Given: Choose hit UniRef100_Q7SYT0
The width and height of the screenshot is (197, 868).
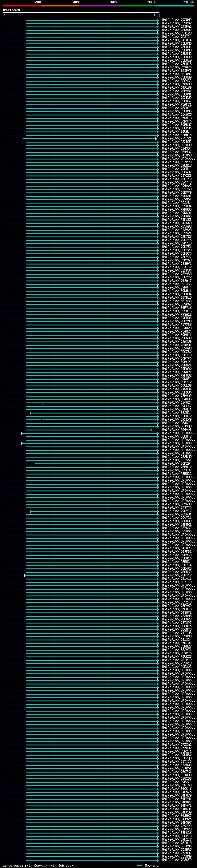Looking at the screenshot, I should coord(177,508).
